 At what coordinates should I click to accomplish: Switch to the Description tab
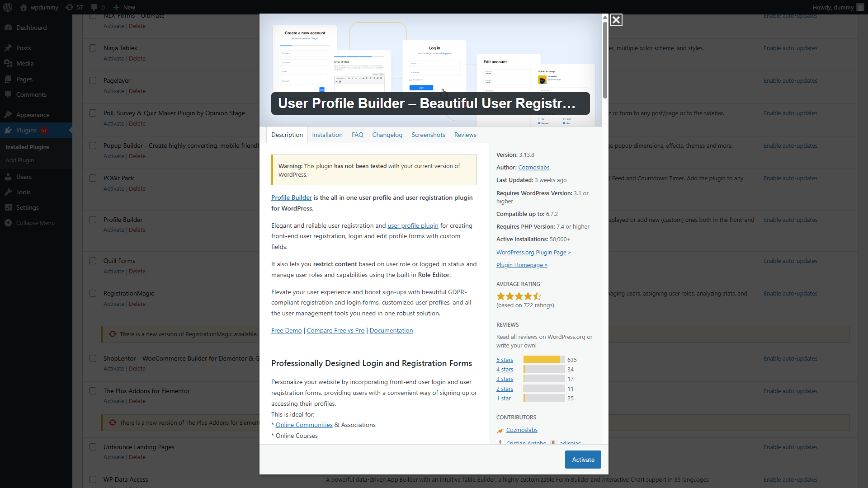(x=287, y=135)
